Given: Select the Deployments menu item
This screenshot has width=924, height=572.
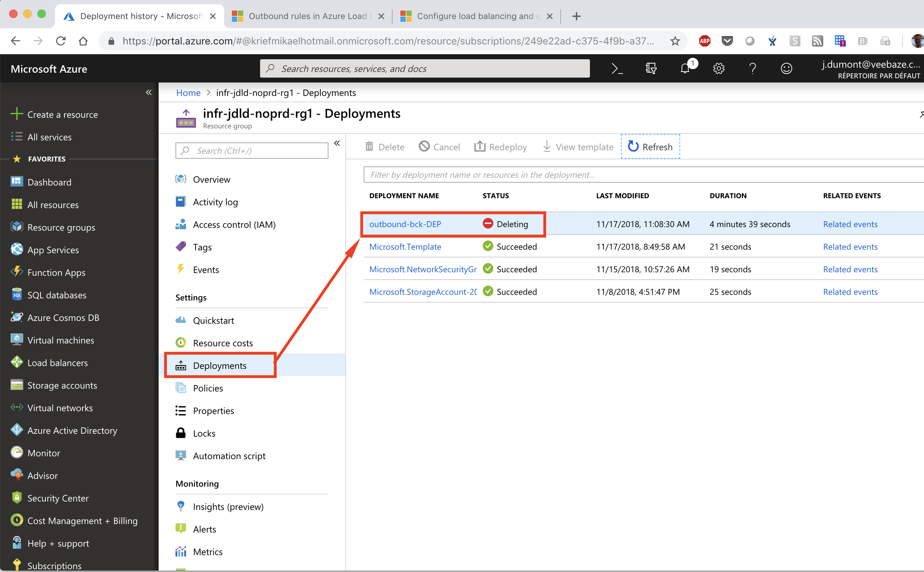Looking at the screenshot, I should (220, 366).
